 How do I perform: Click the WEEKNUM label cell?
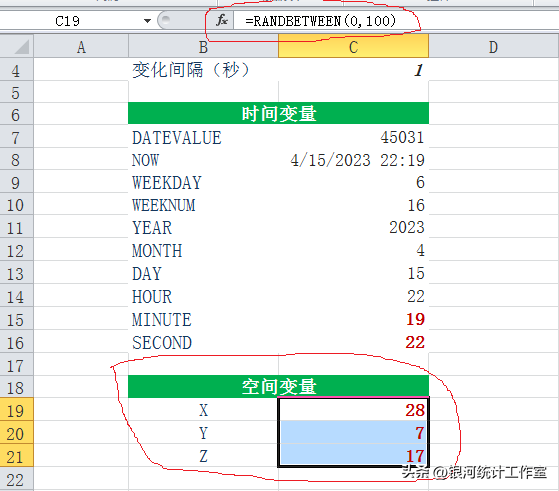point(203,205)
